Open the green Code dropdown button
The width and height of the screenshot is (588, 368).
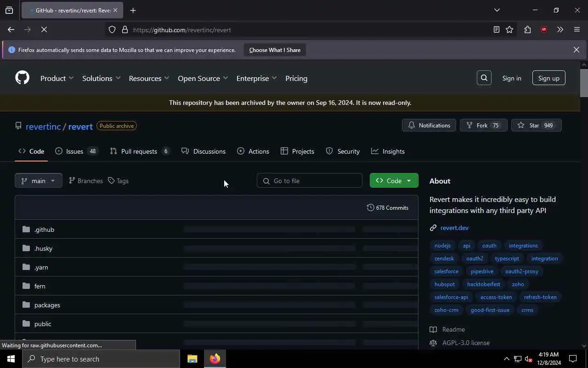pyautogui.click(x=394, y=181)
